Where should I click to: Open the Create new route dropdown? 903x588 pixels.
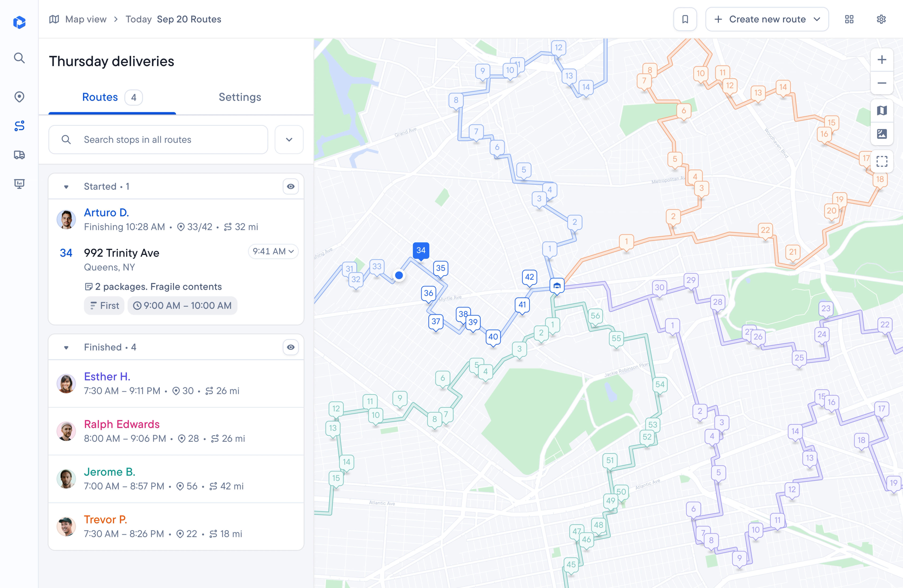pos(767,19)
